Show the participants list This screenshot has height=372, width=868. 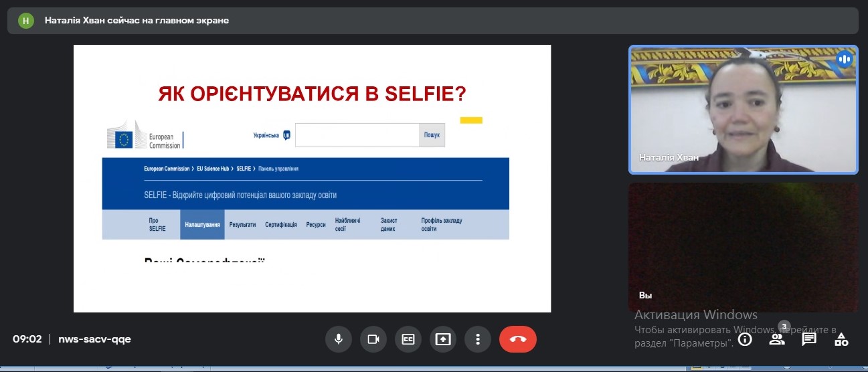tap(777, 339)
